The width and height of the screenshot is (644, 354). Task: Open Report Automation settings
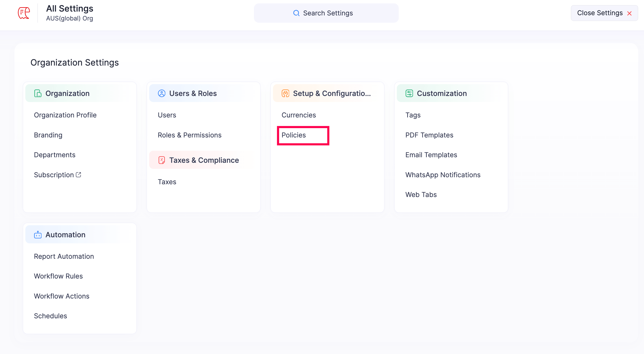click(64, 256)
